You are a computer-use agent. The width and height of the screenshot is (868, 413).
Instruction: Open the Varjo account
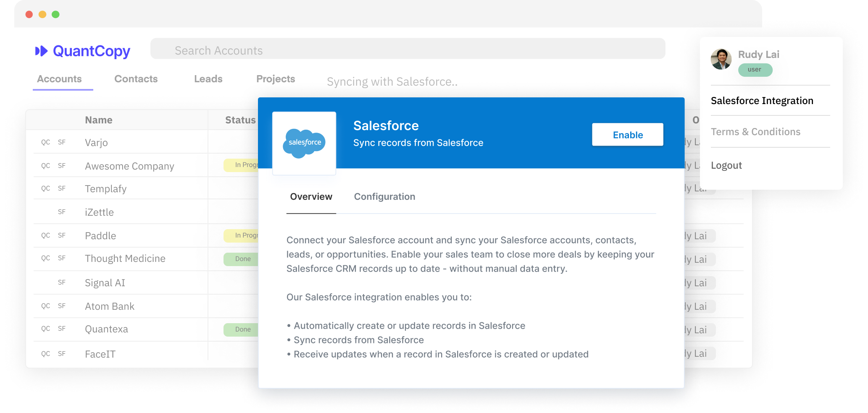point(96,143)
